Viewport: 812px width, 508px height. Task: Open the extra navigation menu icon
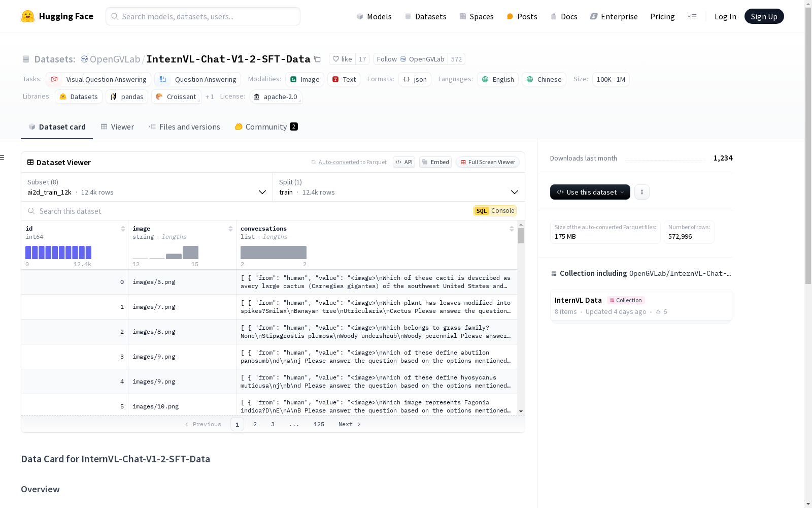click(692, 16)
